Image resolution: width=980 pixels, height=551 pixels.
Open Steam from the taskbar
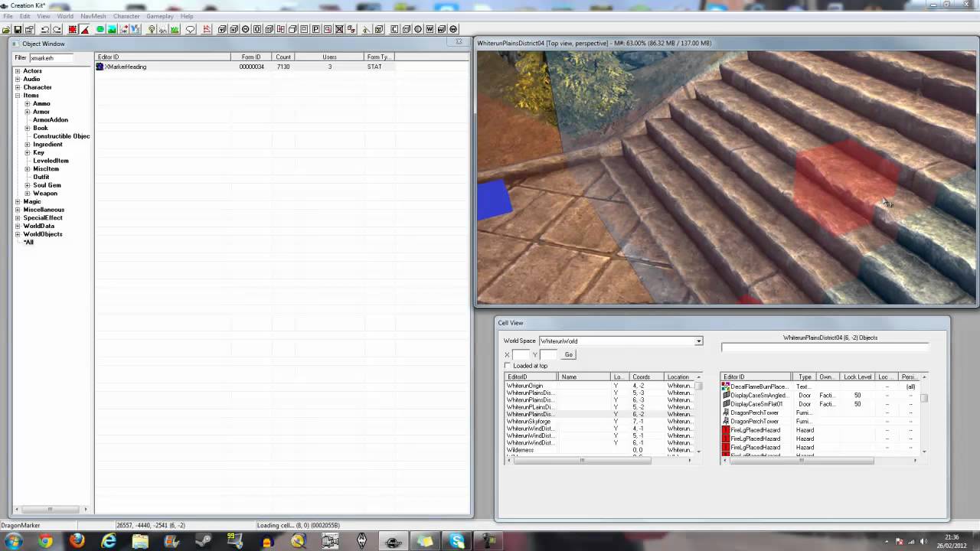tap(204, 541)
